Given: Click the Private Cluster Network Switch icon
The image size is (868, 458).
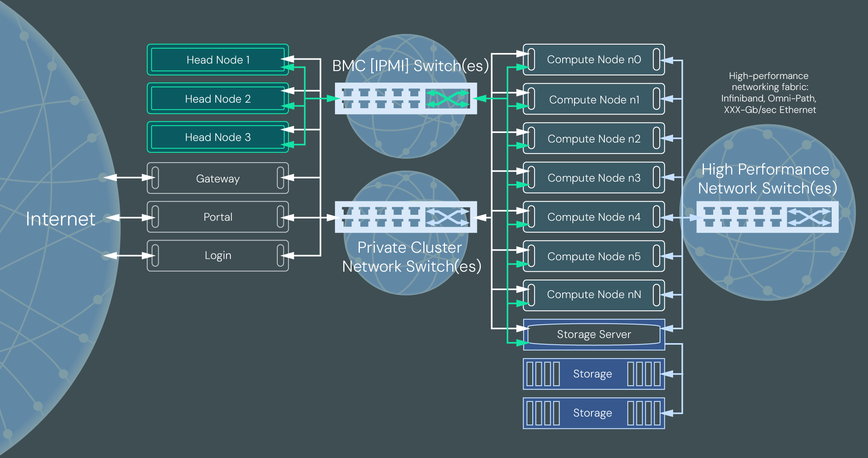Looking at the screenshot, I should point(406,216).
